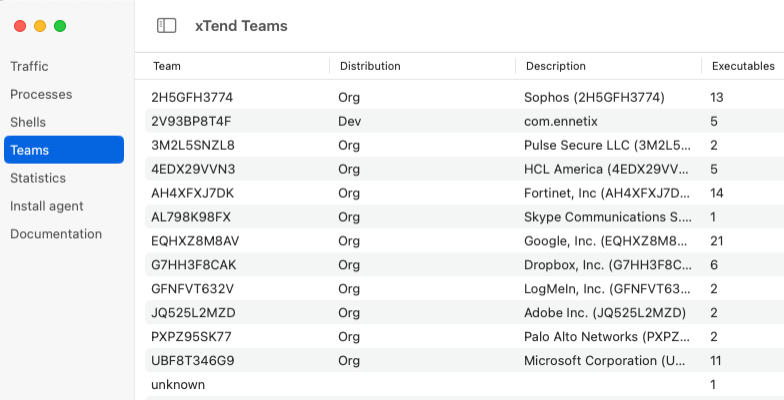
Task: Click the Palo Alto Networks description
Action: 606,336
